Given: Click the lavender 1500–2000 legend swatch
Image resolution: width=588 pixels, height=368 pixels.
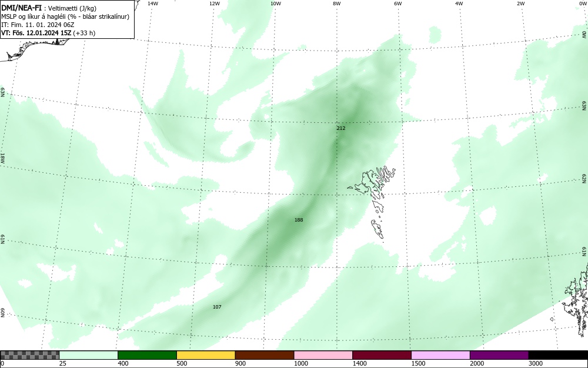Looking at the screenshot, I should click(440, 355).
